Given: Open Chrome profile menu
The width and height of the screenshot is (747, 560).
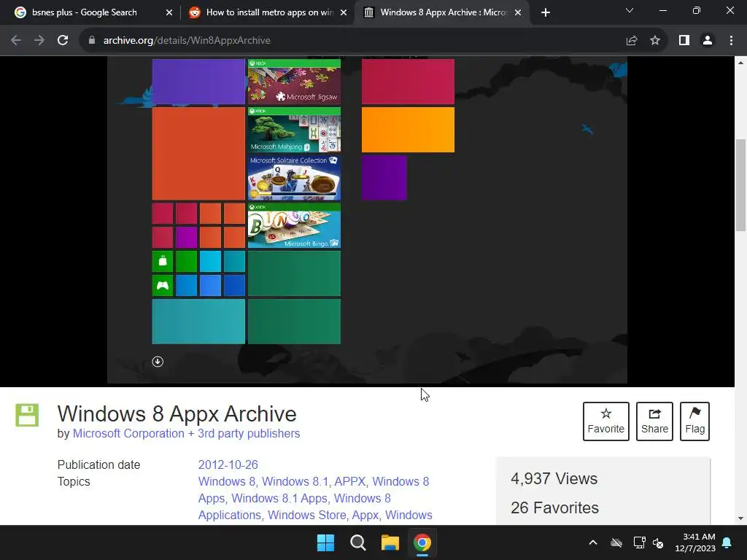Looking at the screenshot, I should [x=708, y=41].
